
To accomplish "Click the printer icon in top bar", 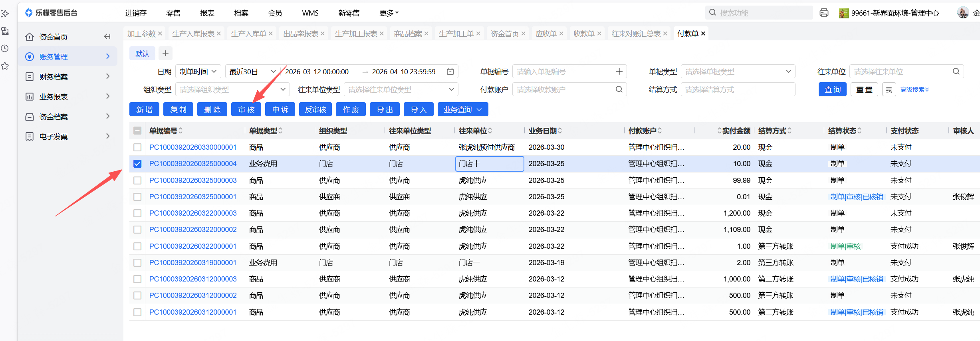I will [823, 13].
